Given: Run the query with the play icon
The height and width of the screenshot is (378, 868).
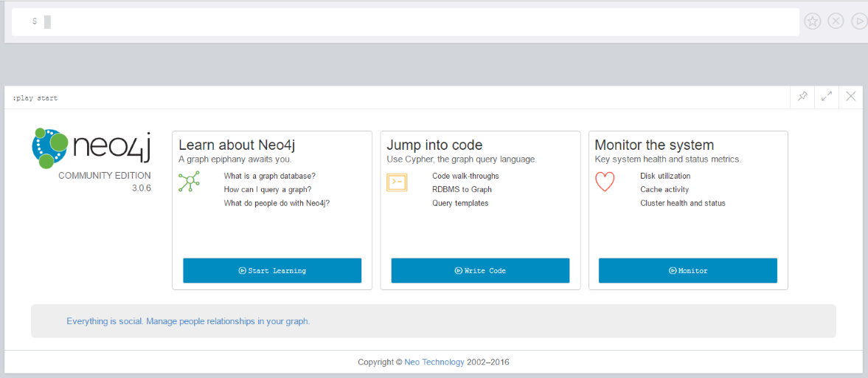Looking at the screenshot, I should 858,21.
